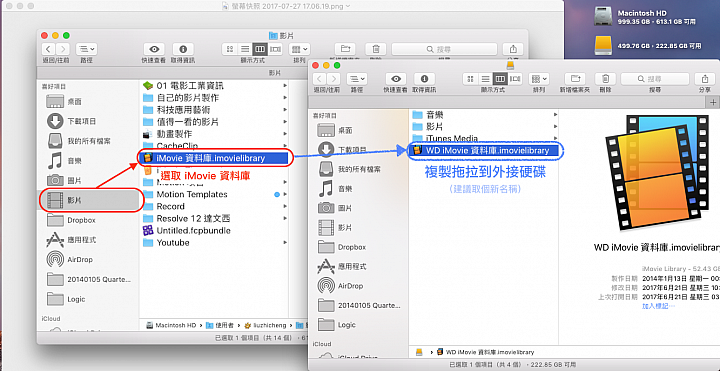This screenshot has height=371, width=720.
Task: Click Delete trash icon in front window
Action: click(x=605, y=79)
